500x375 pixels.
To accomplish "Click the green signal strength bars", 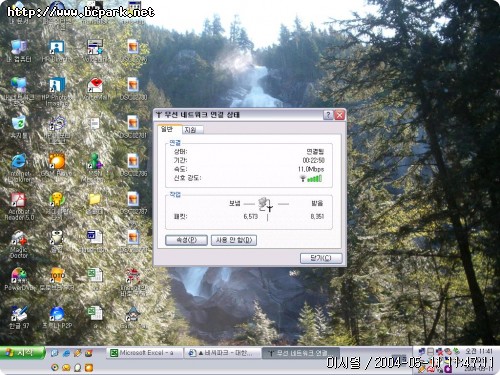I will [314, 179].
